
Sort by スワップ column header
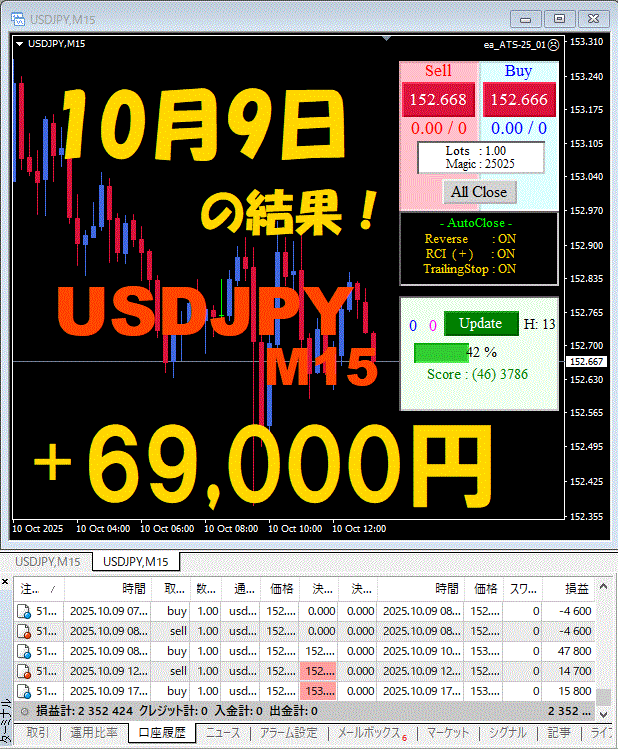tap(523, 589)
